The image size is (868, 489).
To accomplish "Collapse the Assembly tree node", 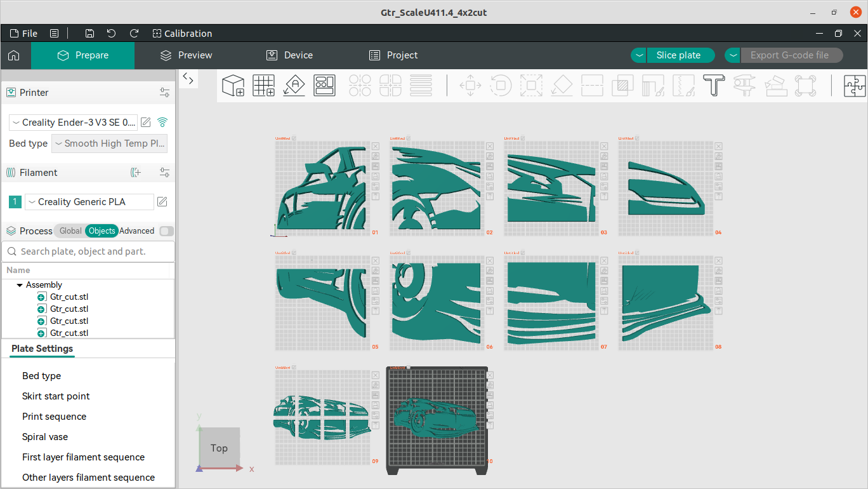I will [20, 285].
